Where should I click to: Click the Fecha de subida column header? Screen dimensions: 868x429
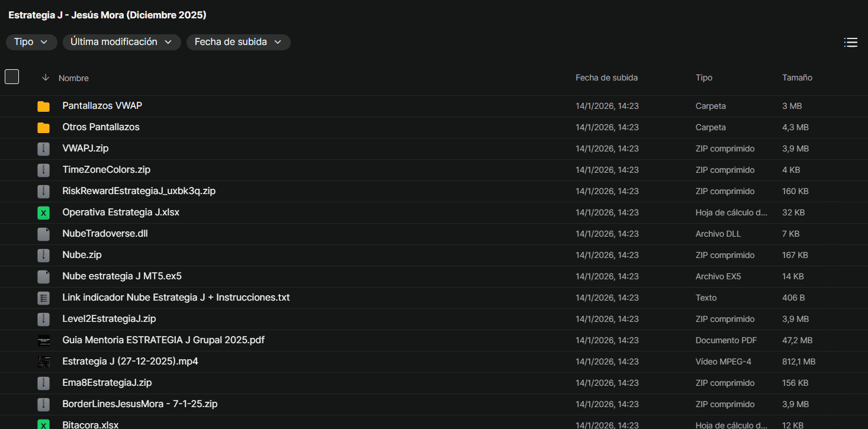(606, 78)
